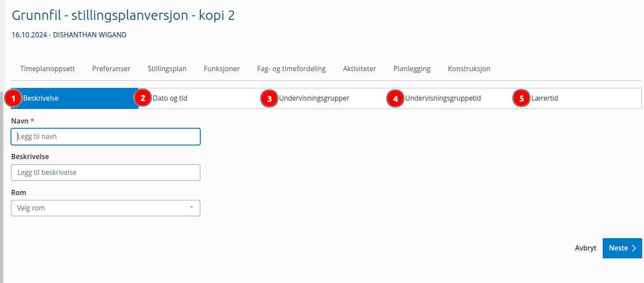Open the Konstruksjon tab
Screen dimensions: 644x283
[x=469, y=69]
